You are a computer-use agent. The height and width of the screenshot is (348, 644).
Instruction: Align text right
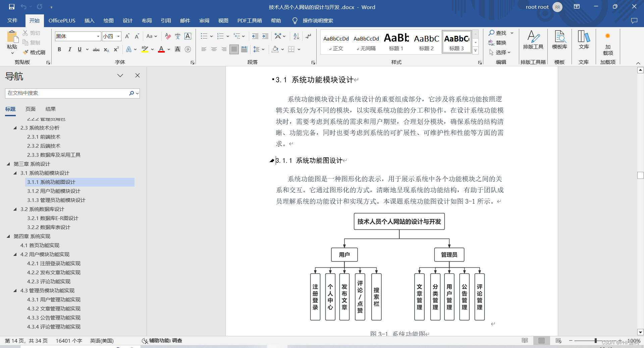224,50
